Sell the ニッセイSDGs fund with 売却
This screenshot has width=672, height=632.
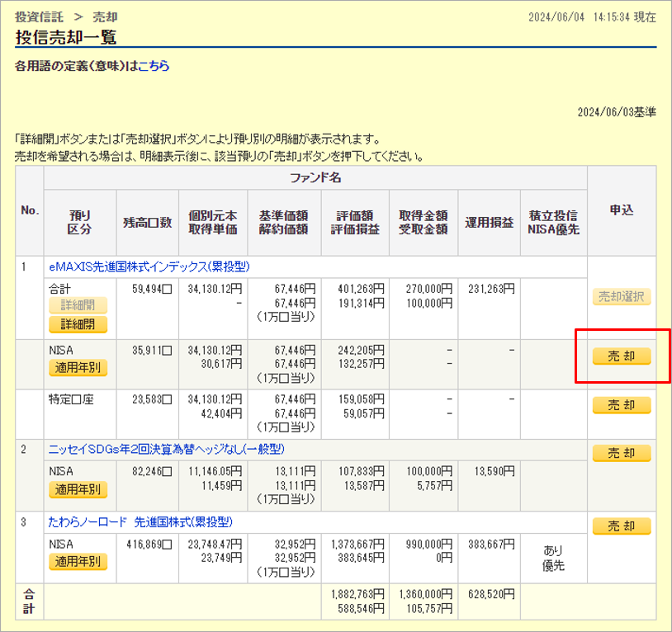[x=621, y=453]
